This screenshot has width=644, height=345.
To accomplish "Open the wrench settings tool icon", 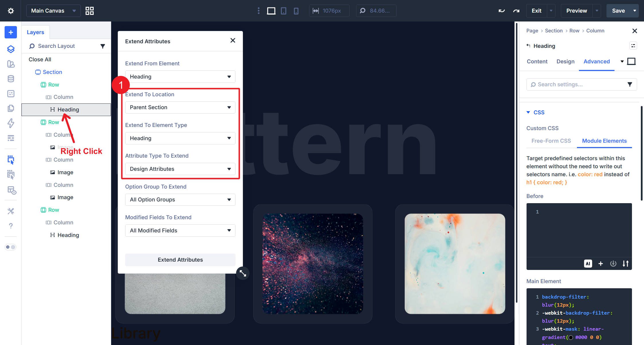I will (x=10, y=211).
